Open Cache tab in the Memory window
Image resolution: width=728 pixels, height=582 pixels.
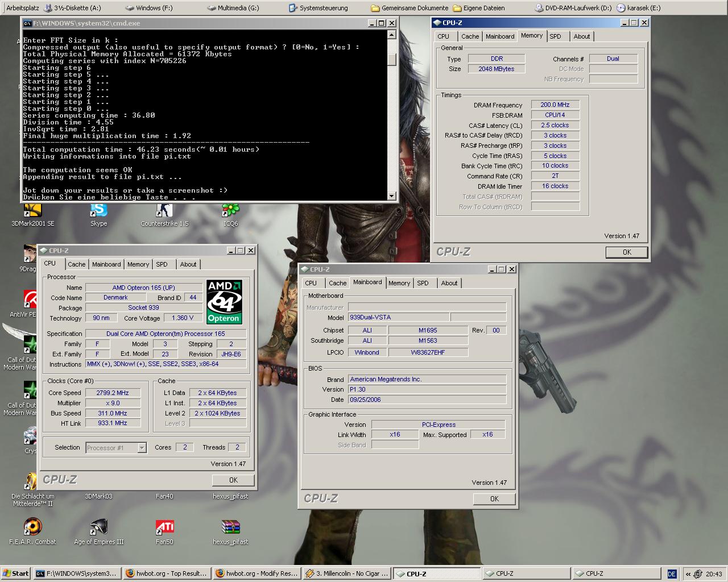[x=470, y=36]
